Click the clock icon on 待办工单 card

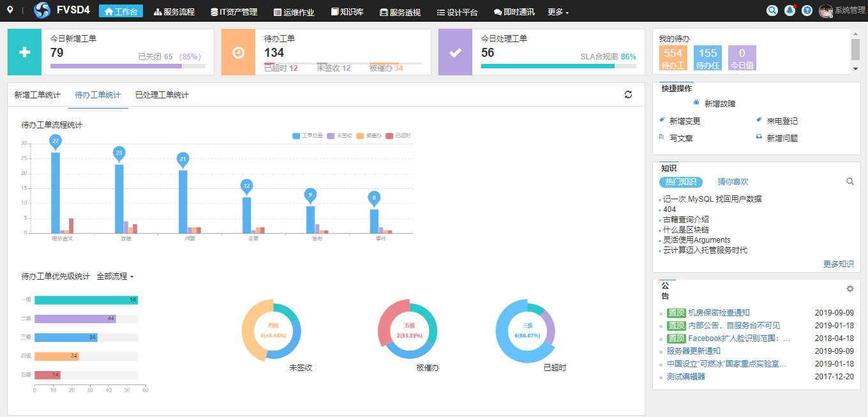point(238,52)
